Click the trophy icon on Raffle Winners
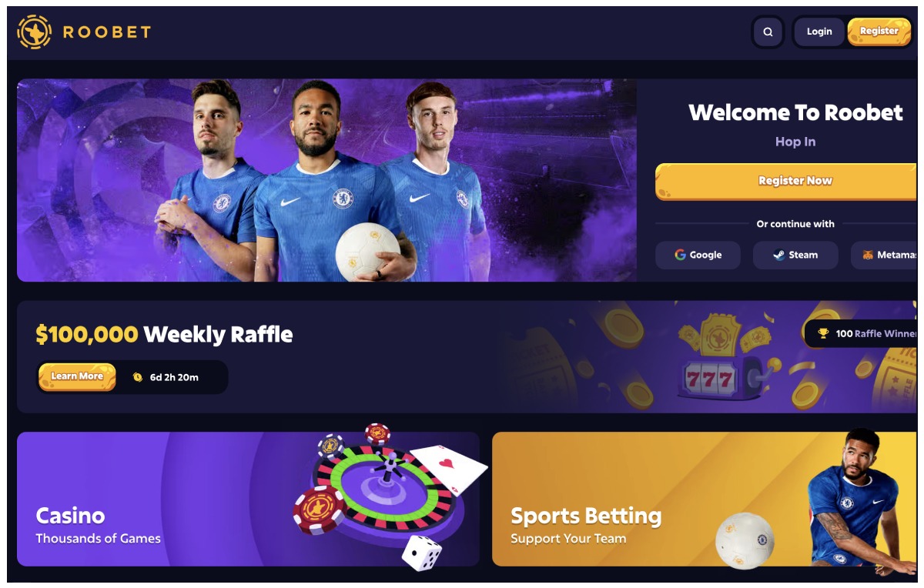 click(x=823, y=333)
